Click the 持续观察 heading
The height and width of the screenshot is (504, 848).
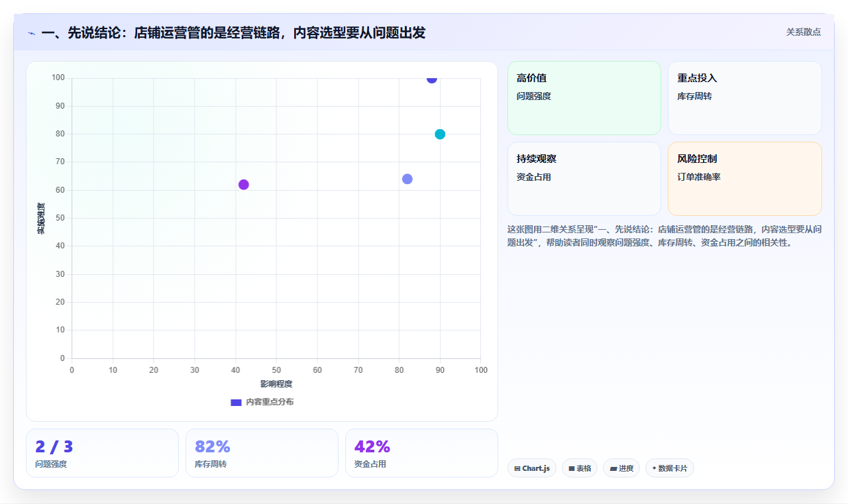537,159
